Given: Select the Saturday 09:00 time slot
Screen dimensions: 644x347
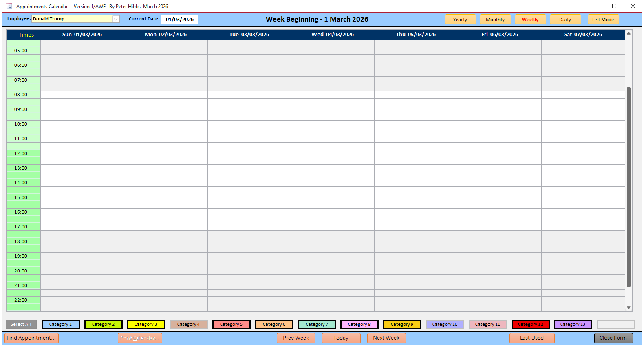Looking at the screenshot, I should [583, 109].
